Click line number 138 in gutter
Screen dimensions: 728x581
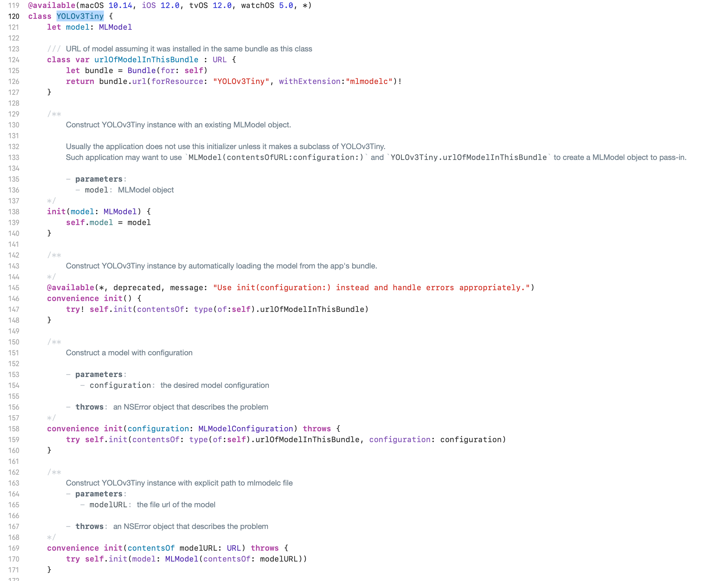coord(13,212)
